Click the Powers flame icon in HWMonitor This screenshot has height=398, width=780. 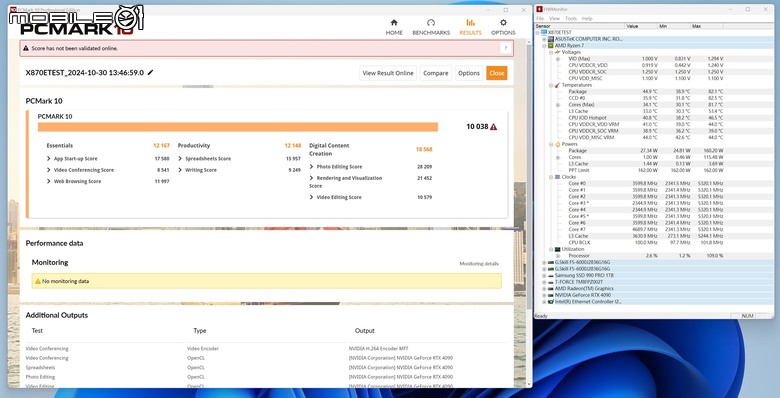point(558,144)
